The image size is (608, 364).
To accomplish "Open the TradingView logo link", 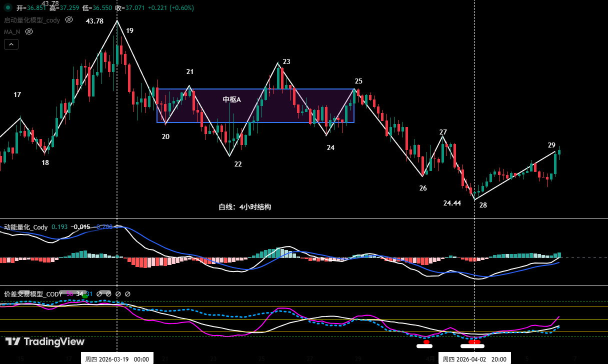I will [x=44, y=341].
